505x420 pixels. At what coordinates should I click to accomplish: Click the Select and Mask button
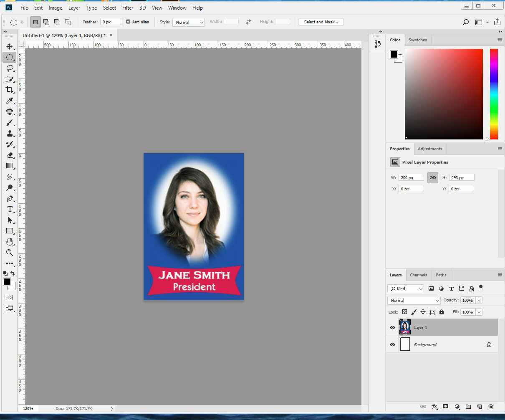(321, 22)
